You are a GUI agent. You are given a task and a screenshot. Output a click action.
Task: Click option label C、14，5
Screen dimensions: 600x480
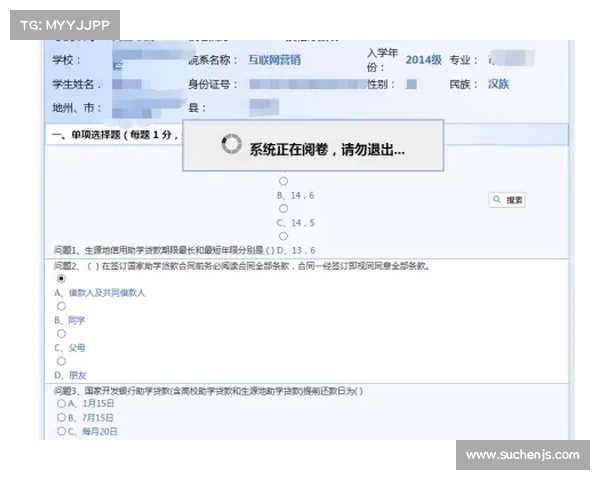295,223
